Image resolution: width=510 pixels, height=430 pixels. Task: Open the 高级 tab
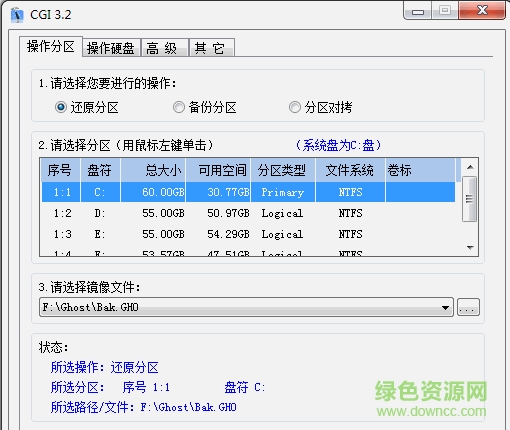point(165,48)
